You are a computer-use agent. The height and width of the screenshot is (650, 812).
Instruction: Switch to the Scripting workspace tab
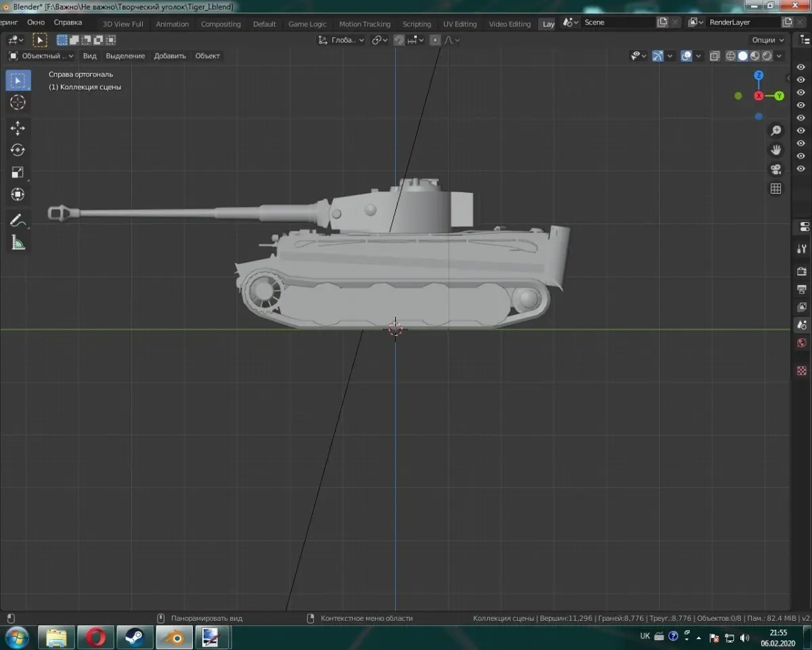tap(417, 24)
